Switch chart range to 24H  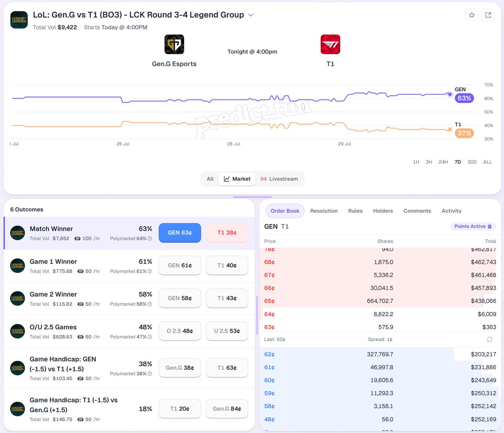click(x=443, y=162)
